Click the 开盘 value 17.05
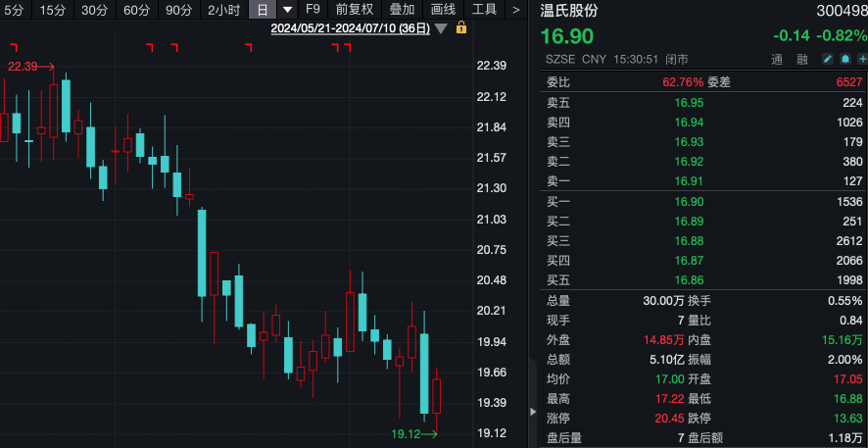This screenshot has height=448, width=868. pos(848,379)
